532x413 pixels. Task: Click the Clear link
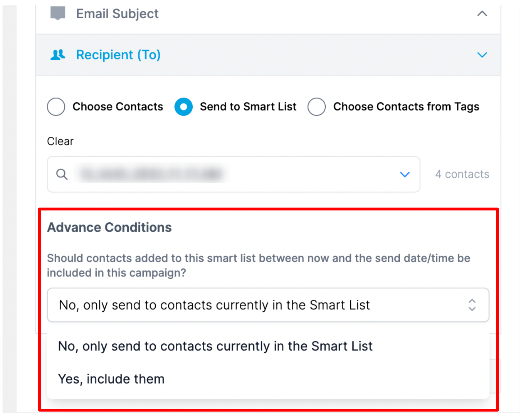pyautogui.click(x=60, y=141)
